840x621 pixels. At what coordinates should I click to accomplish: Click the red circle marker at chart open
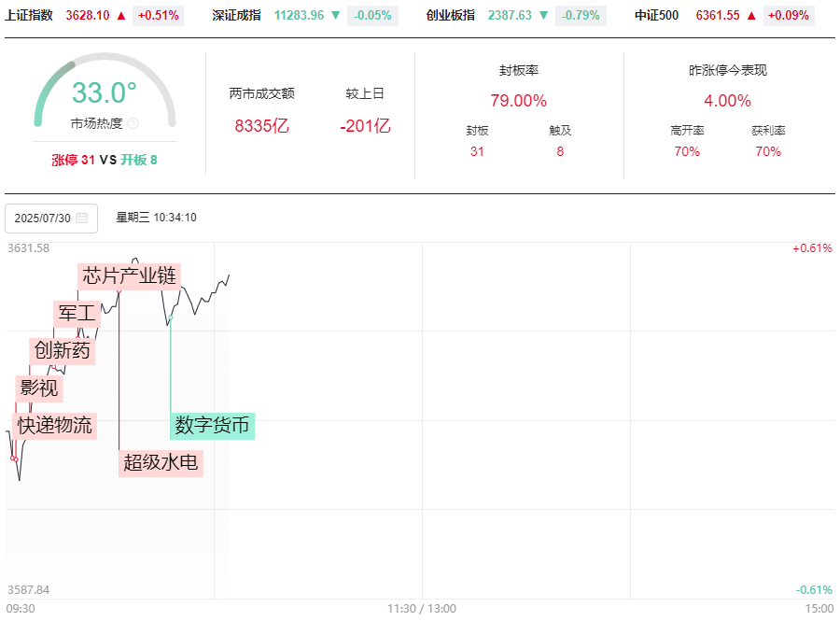(x=13, y=459)
